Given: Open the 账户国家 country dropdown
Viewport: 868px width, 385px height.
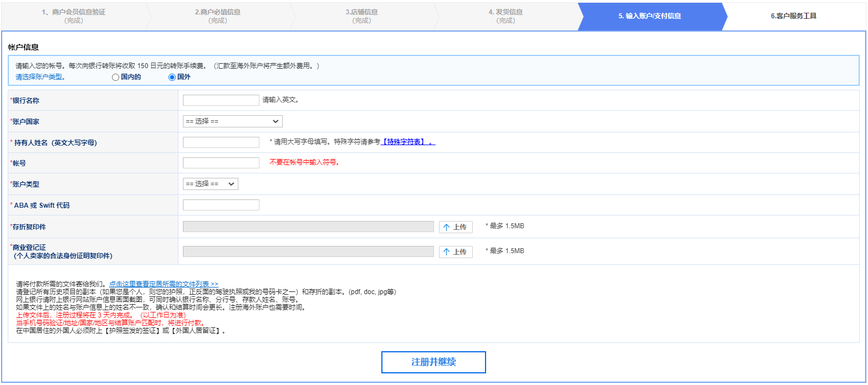Looking at the screenshot, I should [232, 121].
